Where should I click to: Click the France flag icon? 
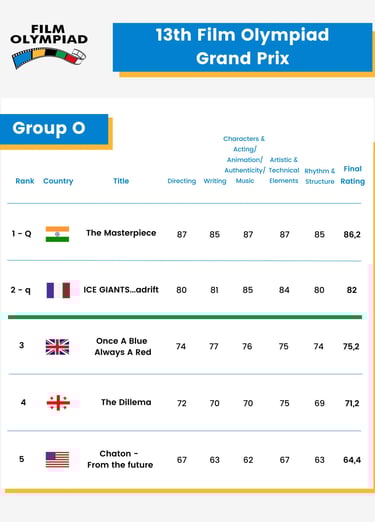pyautogui.click(x=58, y=290)
